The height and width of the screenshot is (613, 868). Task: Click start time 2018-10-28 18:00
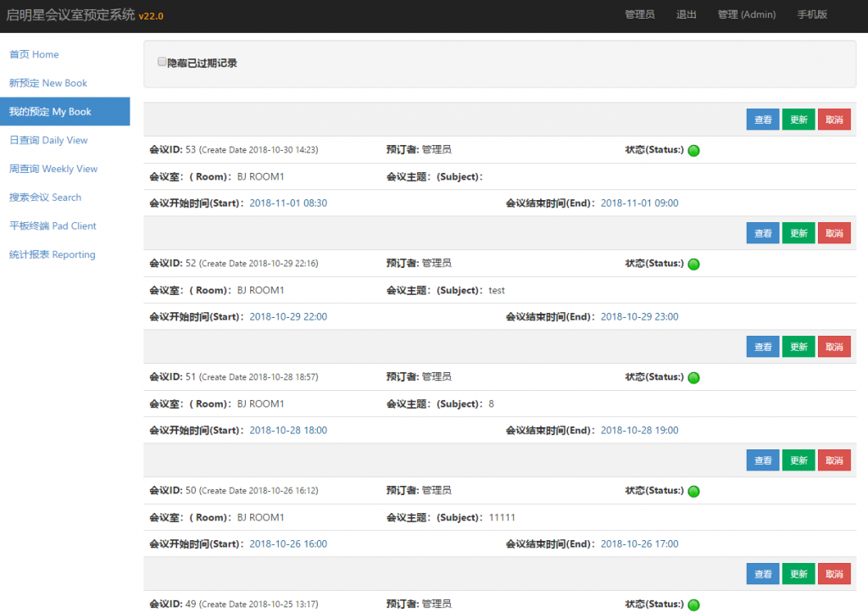click(288, 430)
